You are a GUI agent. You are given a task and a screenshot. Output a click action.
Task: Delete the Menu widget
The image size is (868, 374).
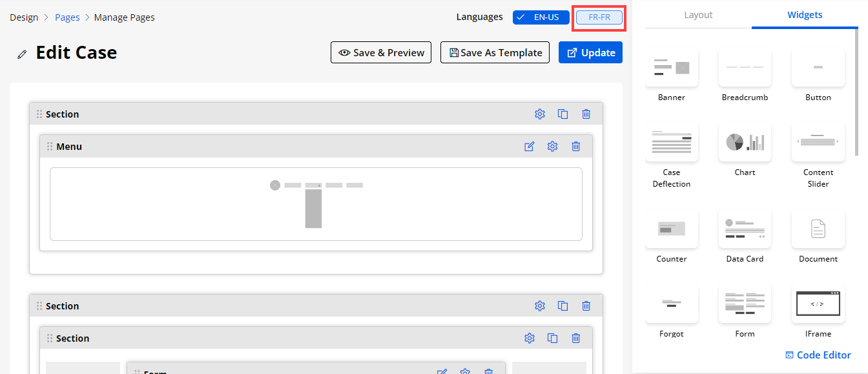tap(575, 147)
